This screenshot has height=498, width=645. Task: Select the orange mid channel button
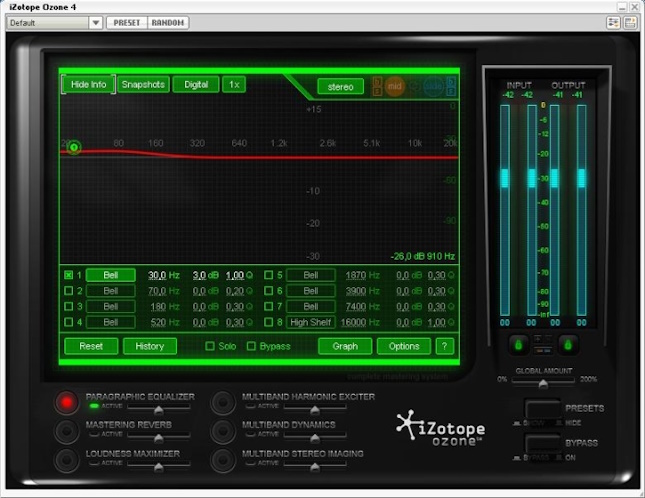(394, 86)
